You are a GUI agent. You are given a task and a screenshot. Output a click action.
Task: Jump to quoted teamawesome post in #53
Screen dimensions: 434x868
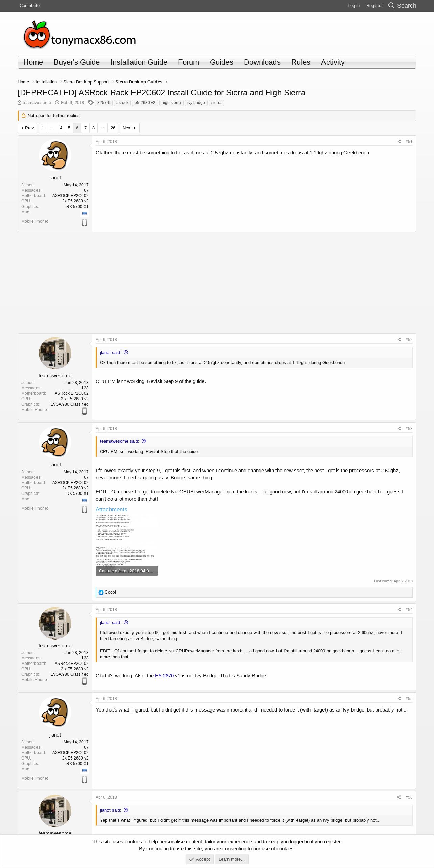[144, 441]
